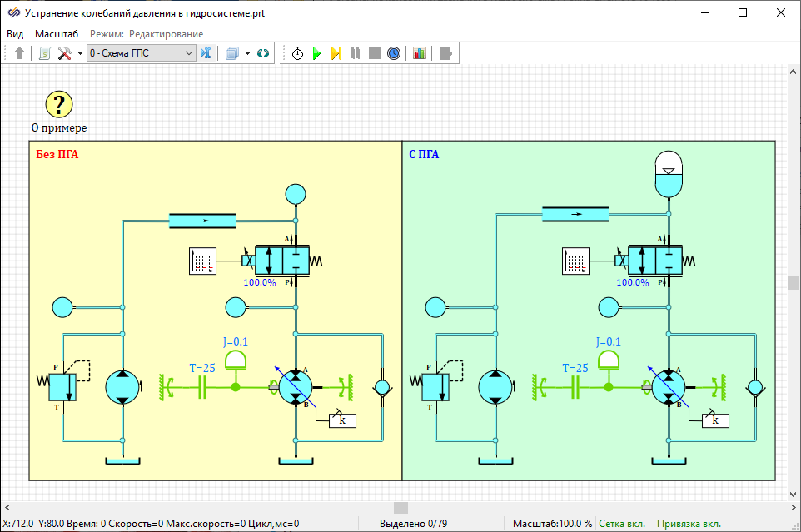
Task: Open the '0 - Схема ГПС' combo box
Action: [x=141, y=53]
